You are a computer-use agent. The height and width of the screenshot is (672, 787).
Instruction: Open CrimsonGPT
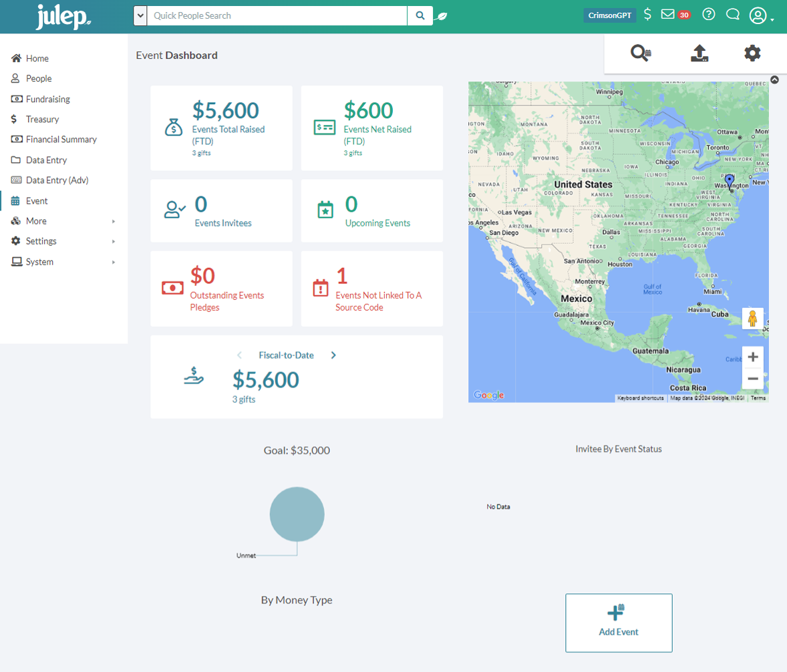609,15
